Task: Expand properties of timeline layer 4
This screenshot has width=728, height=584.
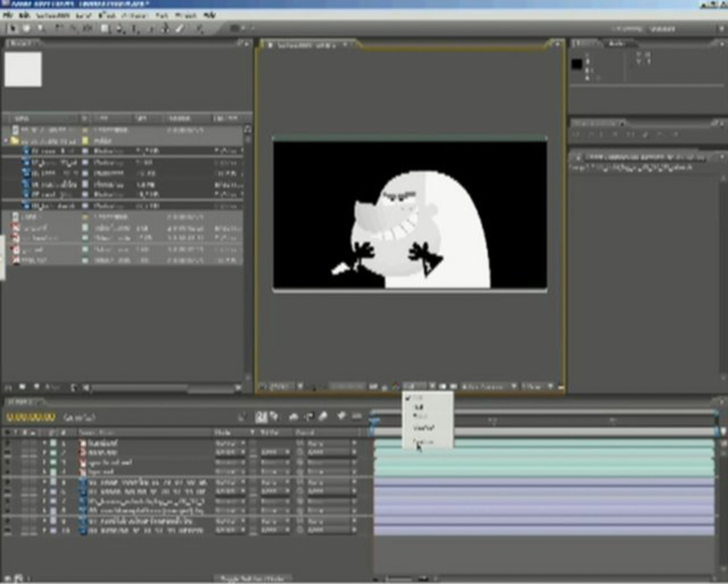Action: pyautogui.click(x=44, y=472)
